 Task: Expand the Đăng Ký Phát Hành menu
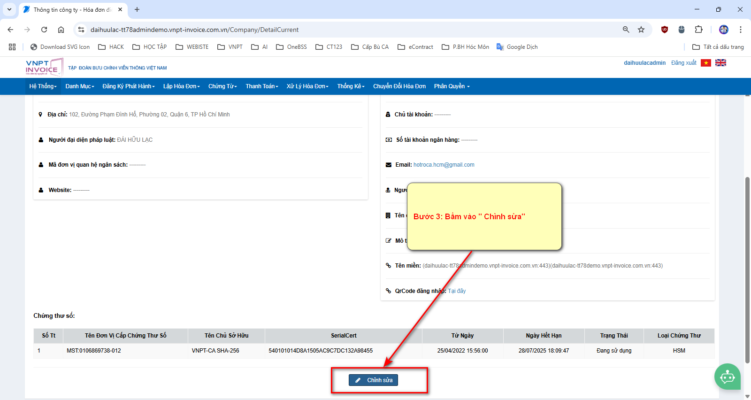(128, 86)
